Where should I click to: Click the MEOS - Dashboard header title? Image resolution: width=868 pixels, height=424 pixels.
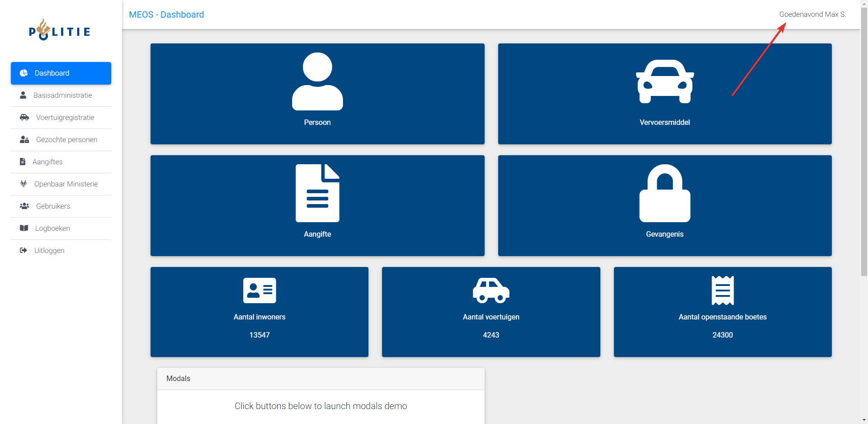pyautogui.click(x=166, y=14)
